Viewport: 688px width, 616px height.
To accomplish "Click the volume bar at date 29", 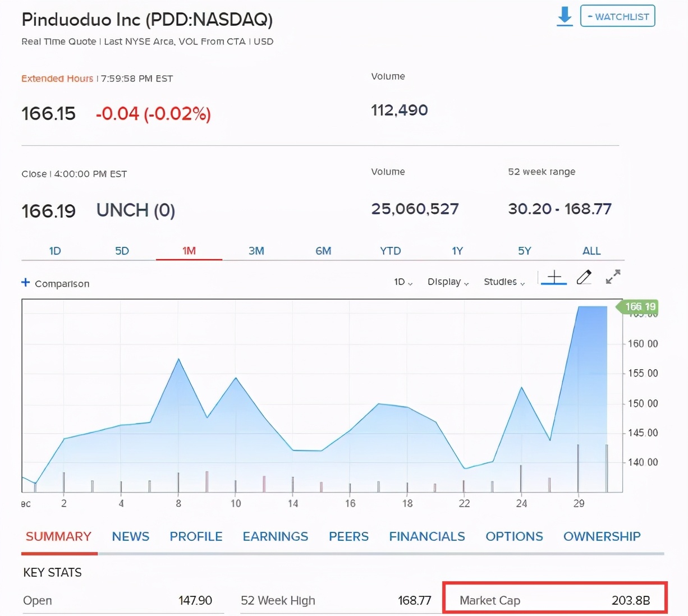I will 578,468.
